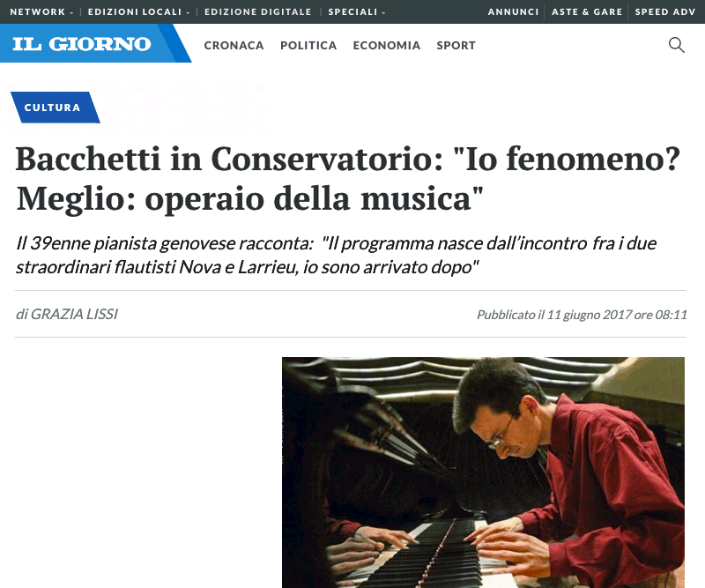Screen dimensions: 705x588
Task: Open Edizione Digitale in top bar
Action: (x=257, y=11)
